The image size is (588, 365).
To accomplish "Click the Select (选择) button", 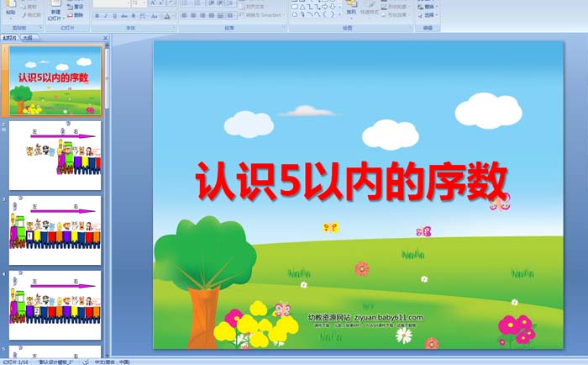I will pyautogui.click(x=428, y=15).
